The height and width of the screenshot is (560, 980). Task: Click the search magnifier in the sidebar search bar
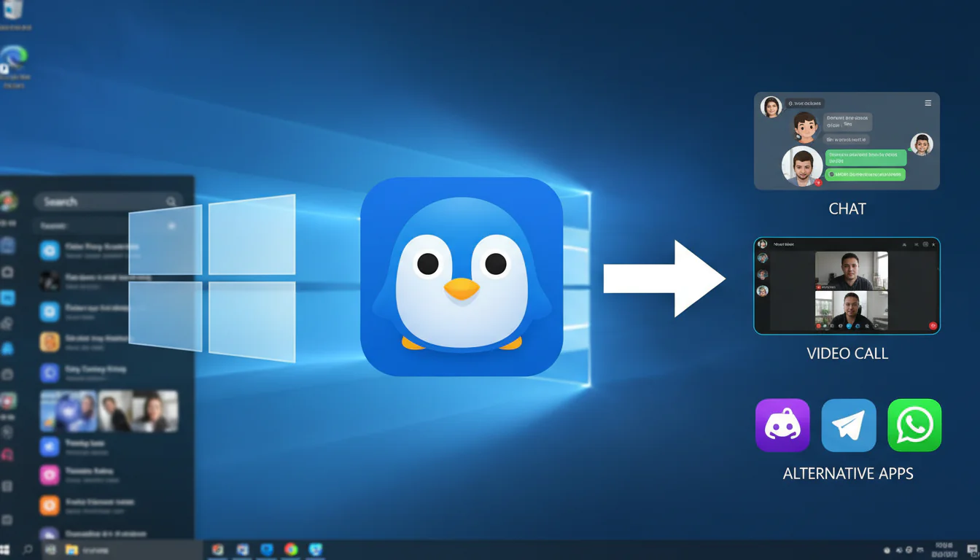(171, 201)
